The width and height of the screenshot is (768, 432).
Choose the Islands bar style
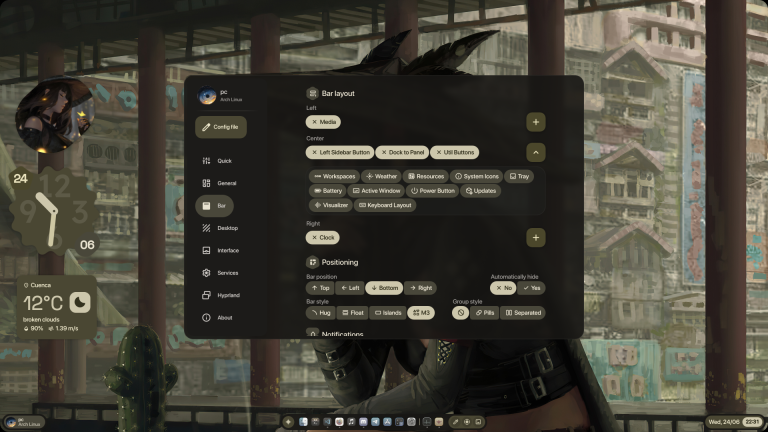pyautogui.click(x=388, y=312)
